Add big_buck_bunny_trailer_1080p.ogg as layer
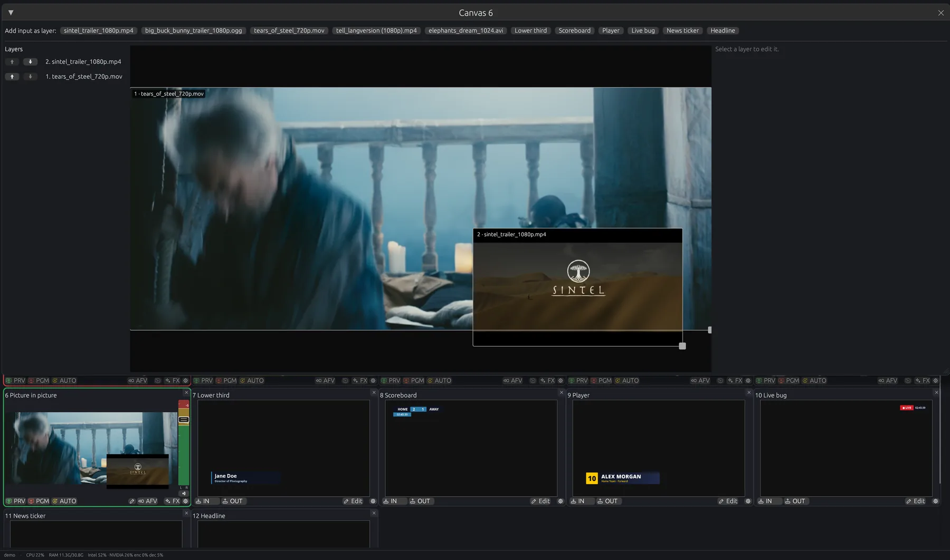This screenshot has height=560, width=950. click(x=193, y=31)
